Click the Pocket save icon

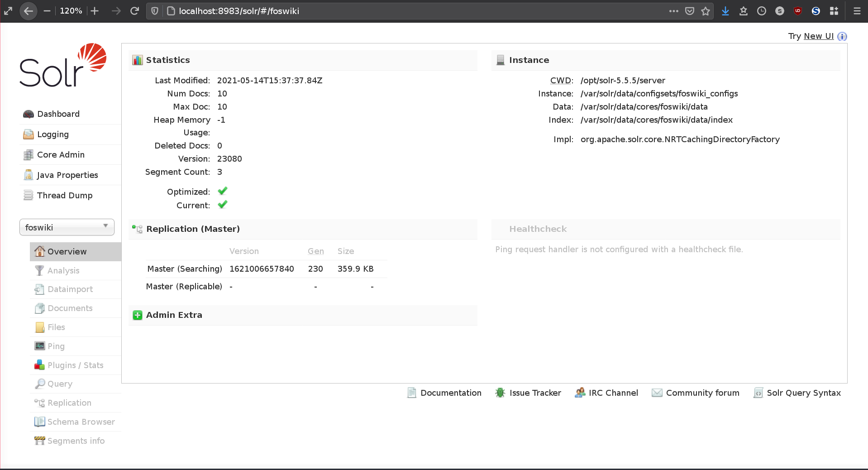coord(690,11)
